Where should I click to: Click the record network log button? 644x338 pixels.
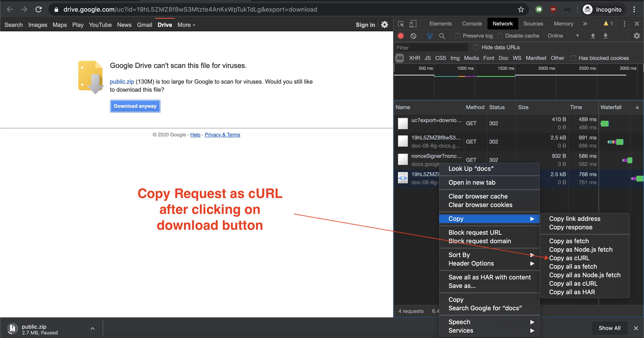coord(400,36)
